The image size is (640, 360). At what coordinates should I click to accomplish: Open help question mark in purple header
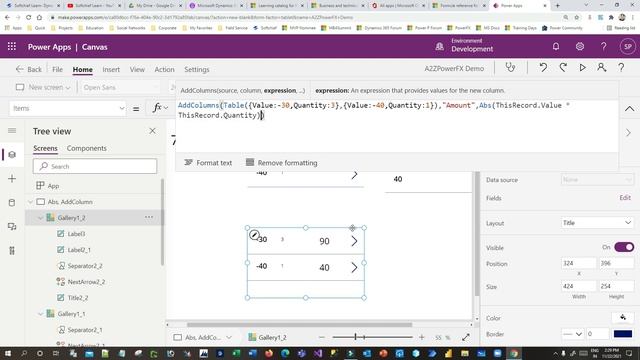click(x=603, y=47)
